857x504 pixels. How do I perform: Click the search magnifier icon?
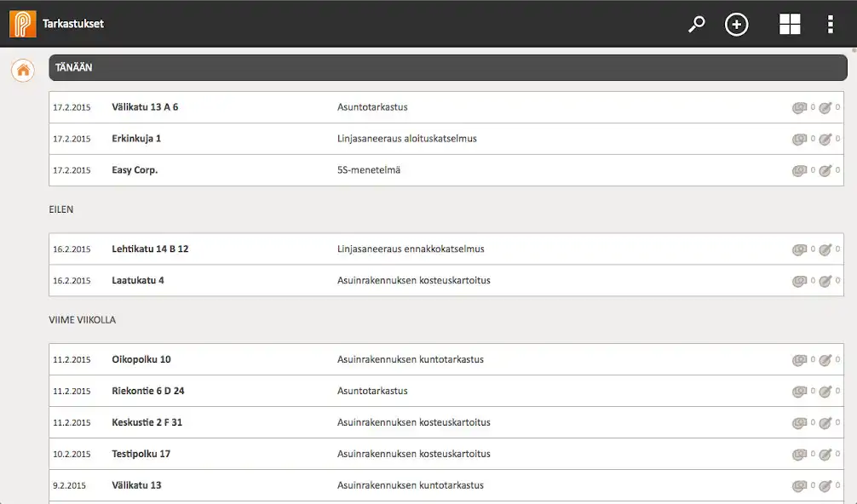coord(697,25)
